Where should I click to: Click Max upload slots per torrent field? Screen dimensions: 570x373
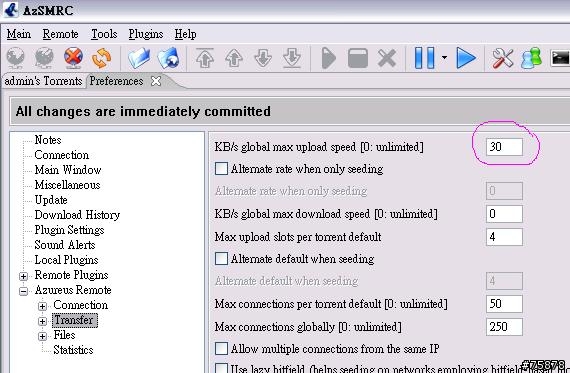[x=504, y=237]
